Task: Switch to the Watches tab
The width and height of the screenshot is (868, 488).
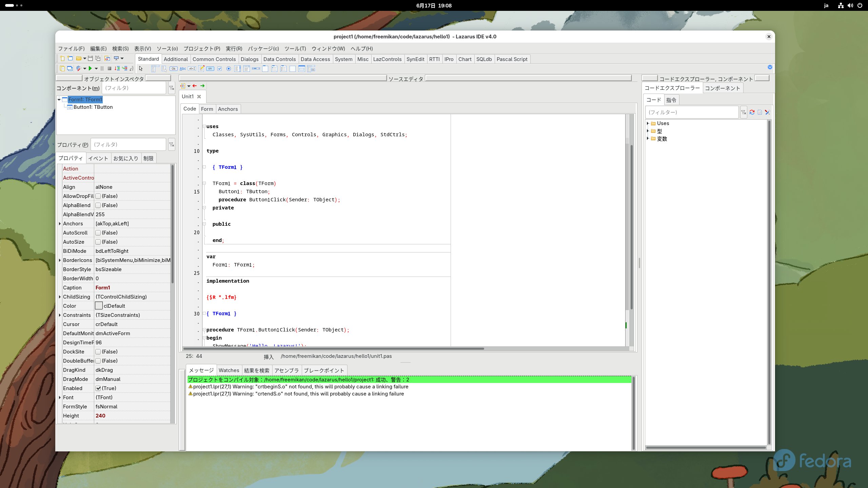Action: point(229,370)
